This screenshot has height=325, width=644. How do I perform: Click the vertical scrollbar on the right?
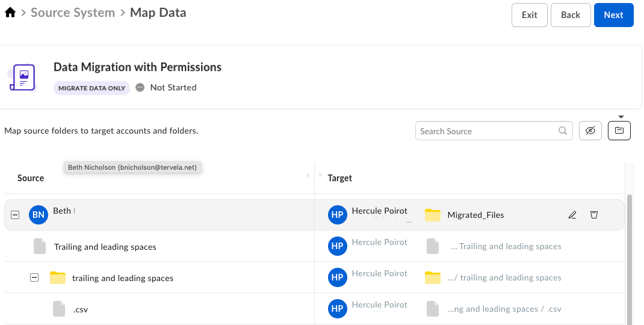tap(630, 259)
